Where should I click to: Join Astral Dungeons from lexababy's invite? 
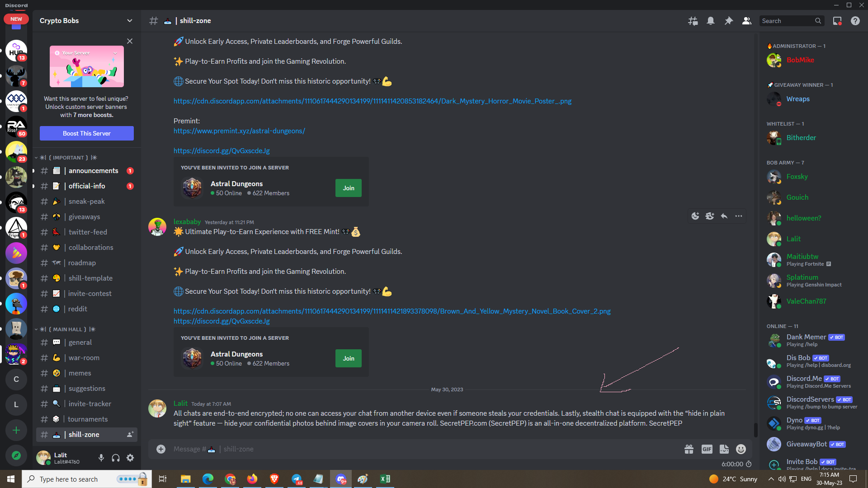point(349,358)
